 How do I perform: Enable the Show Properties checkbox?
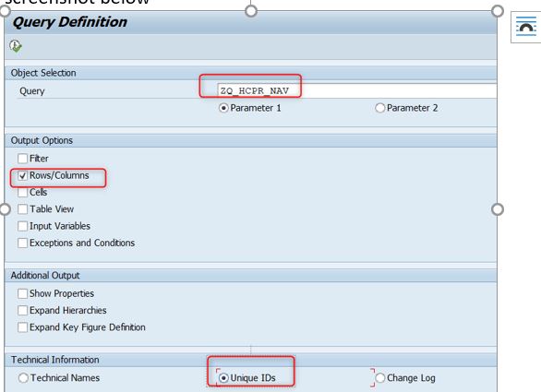click(22, 293)
